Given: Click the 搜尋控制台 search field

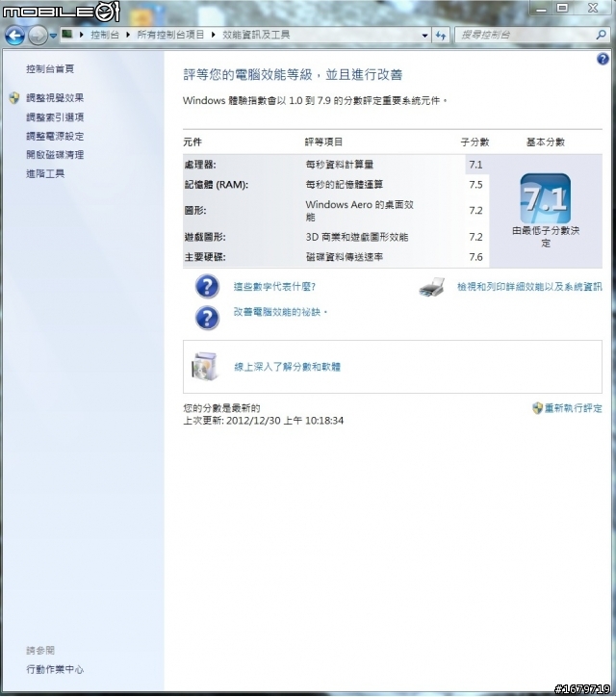Looking at the screenshot, I should coord(525,35).
